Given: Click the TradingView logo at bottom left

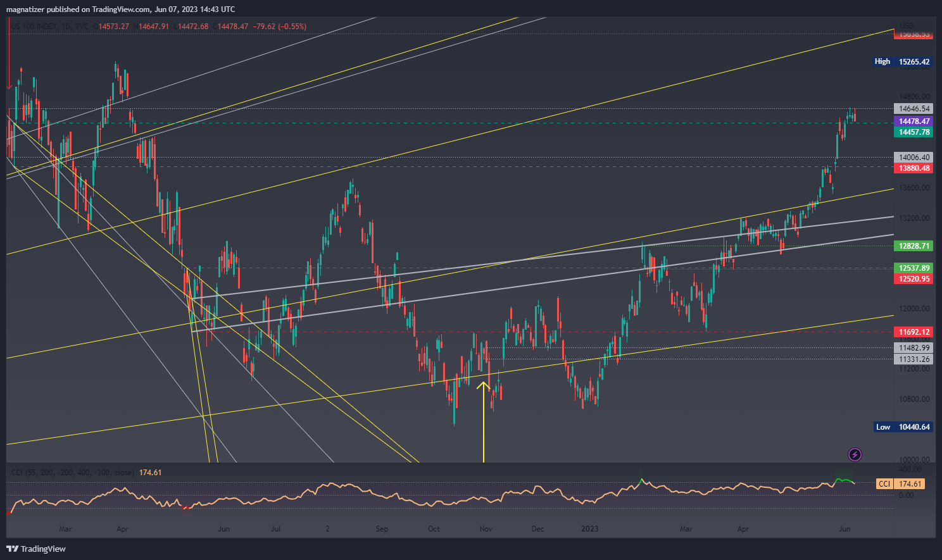Looking at the screenshot, I should [36, 549].
